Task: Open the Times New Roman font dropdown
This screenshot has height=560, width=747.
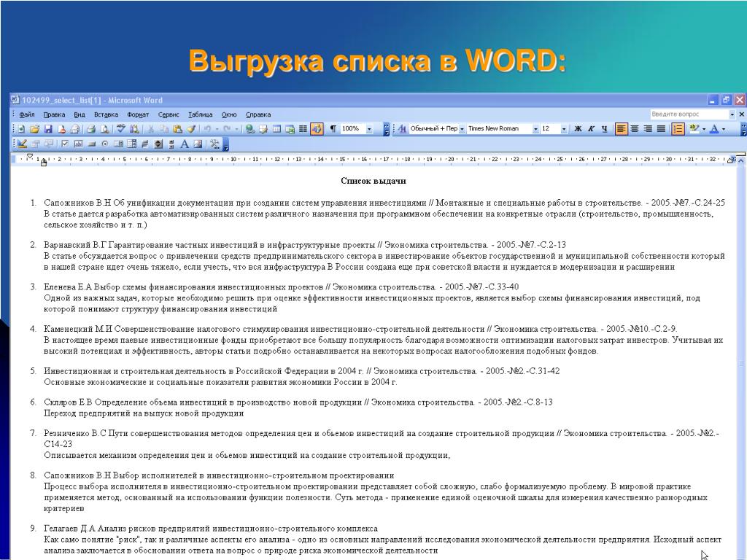Action: (535, 129)
